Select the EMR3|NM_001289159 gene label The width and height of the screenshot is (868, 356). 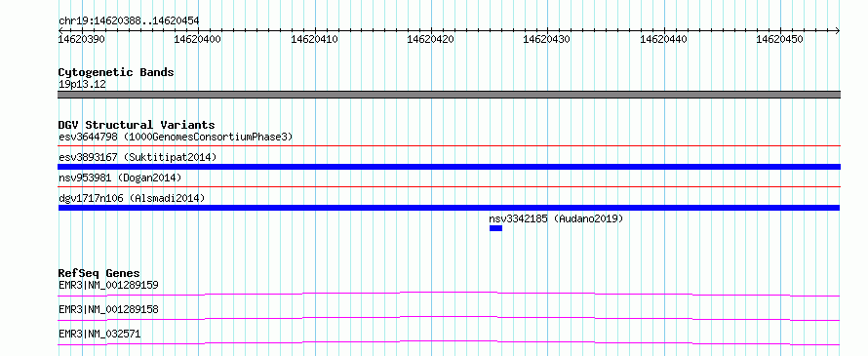(x=108, y=286)
